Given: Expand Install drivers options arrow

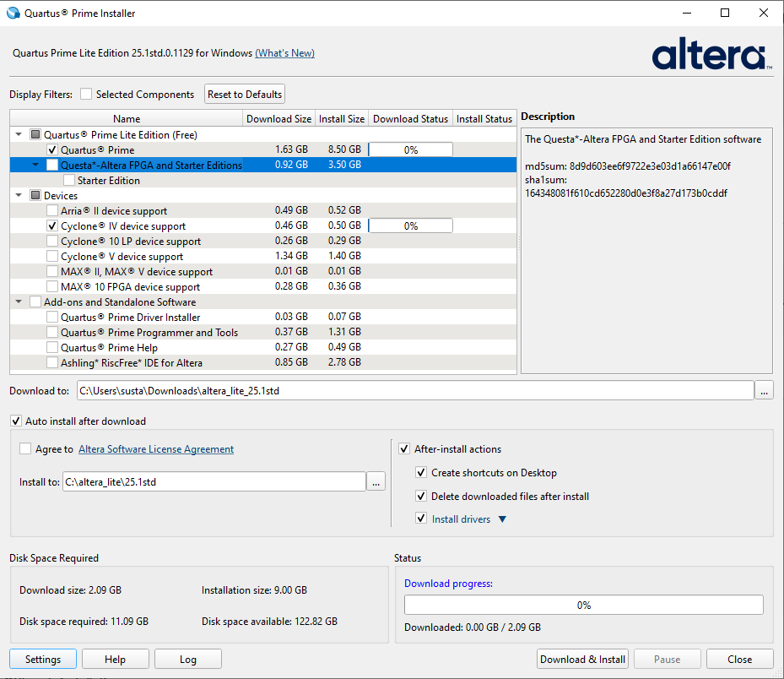Looking at the screenshot, I should pos(503,519).
